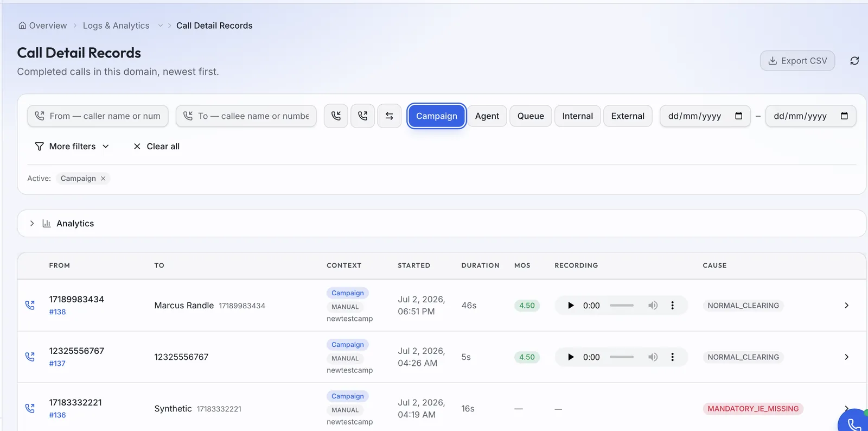The height and width of the screenshot is (431, 868).
Task: Select the Synthetic callee name
Action: coord(173,409)
